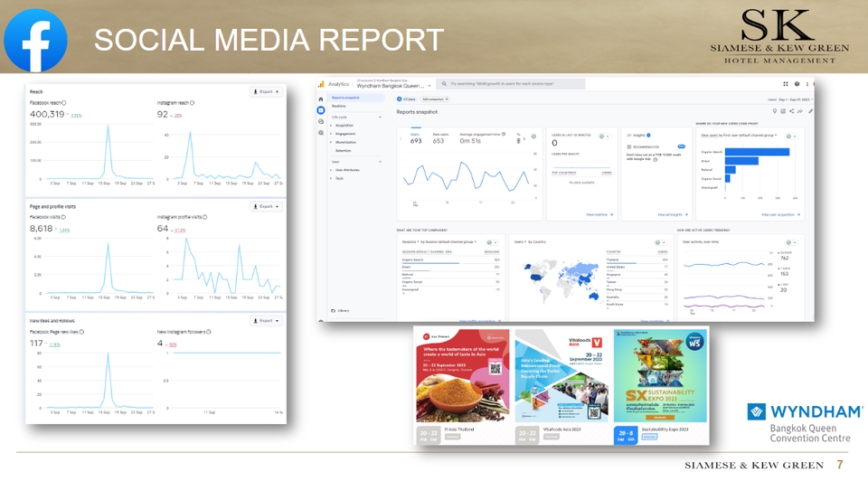Viewport: 868px width, 481px height.
Task: Open the Sep 1 - Sep 27 date range picker
Action: click(791, 99)
